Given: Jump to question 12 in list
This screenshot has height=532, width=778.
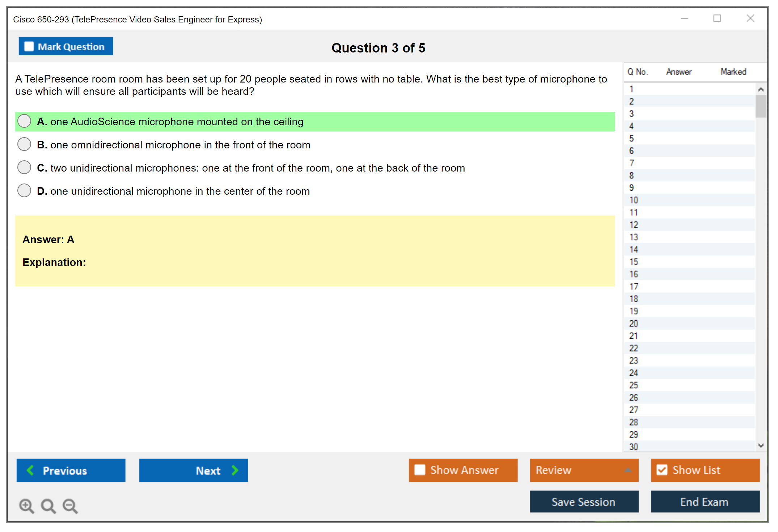Looking at the screenshot, I should point(634,225).
